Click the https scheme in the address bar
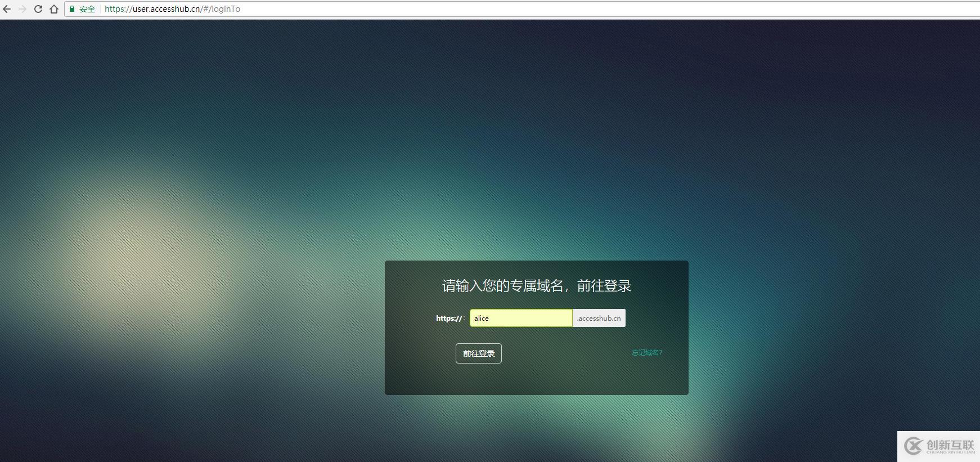The image size is (980, 462). (115, 9)
